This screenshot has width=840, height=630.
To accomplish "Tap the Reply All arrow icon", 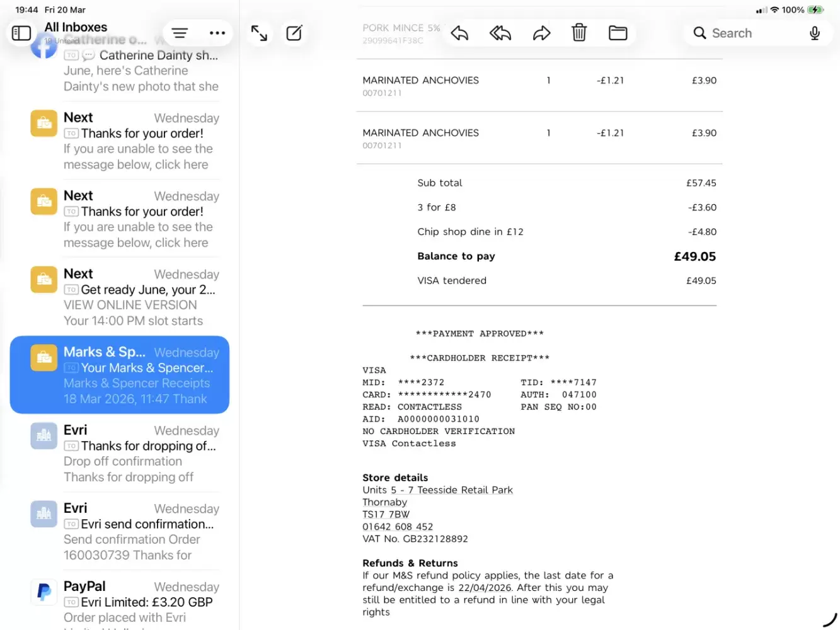I will (x=500, y=33).
